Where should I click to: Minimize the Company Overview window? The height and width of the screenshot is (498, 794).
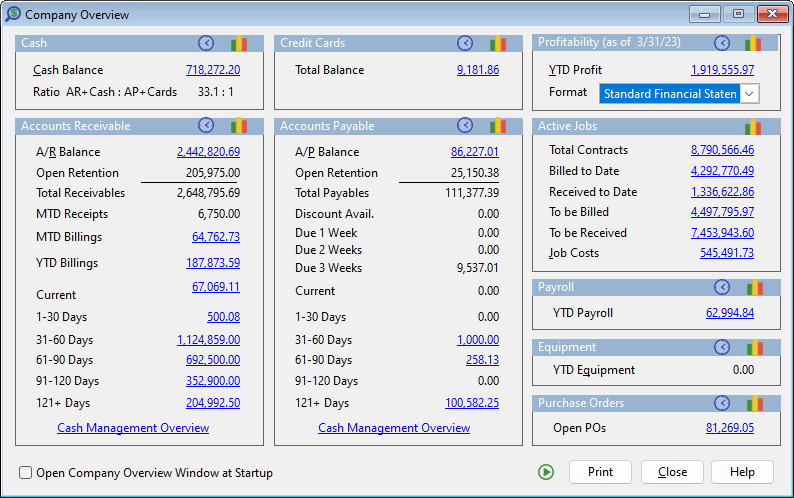[x=704, y=14]
